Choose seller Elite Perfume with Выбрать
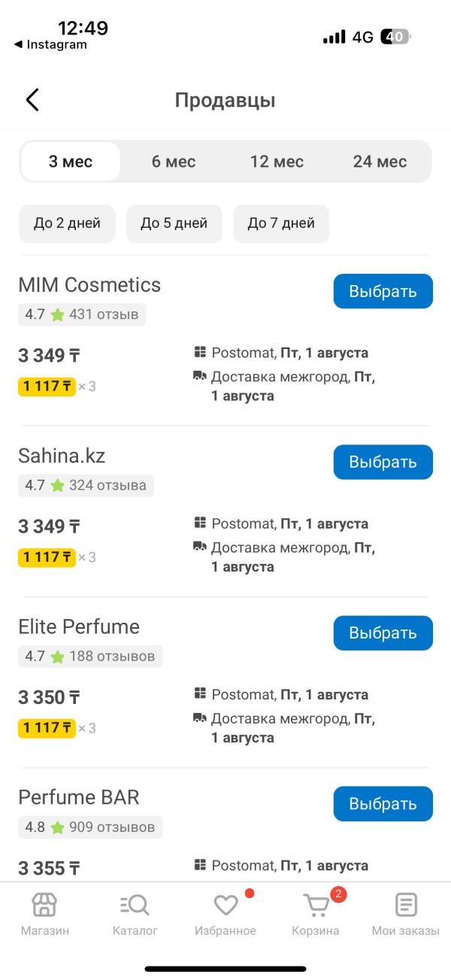Viewport: 451px width, 980px height. click(383, 633)
